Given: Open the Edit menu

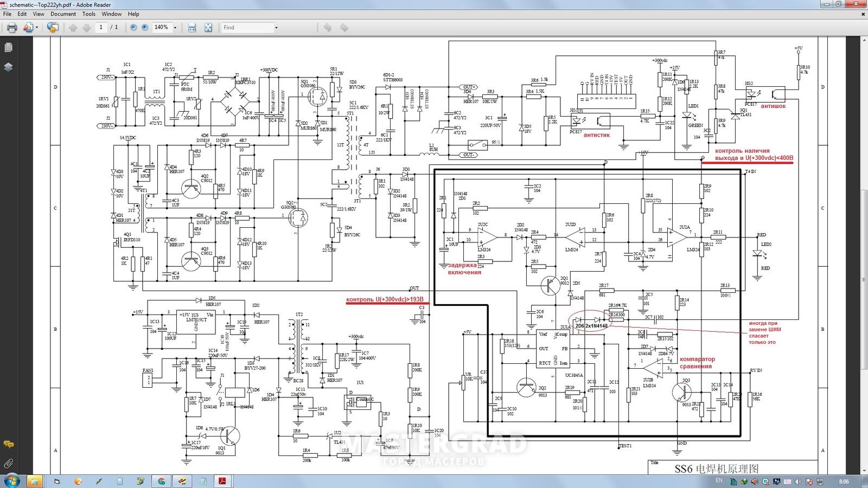Looking at the screenshot, I should [x=22, y=14].
